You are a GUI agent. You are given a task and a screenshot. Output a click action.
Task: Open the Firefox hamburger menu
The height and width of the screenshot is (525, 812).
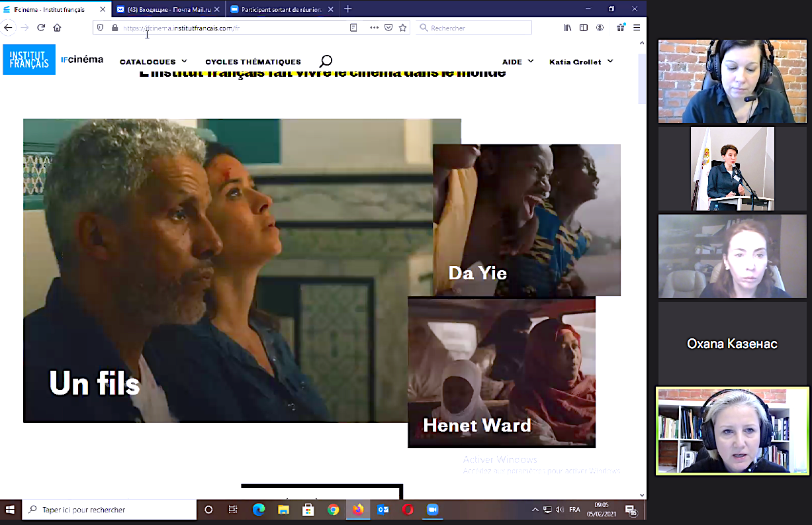point(636,28)
